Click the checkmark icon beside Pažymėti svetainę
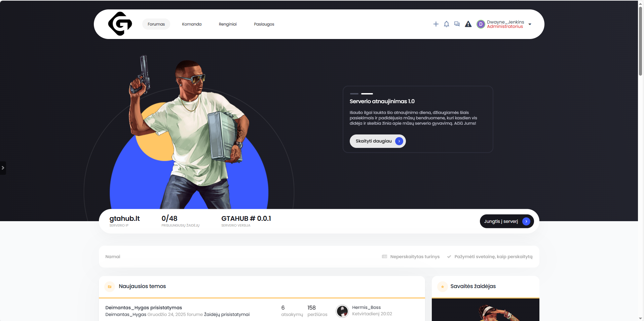Screen dimensions: 644x321 coord(449,257)
